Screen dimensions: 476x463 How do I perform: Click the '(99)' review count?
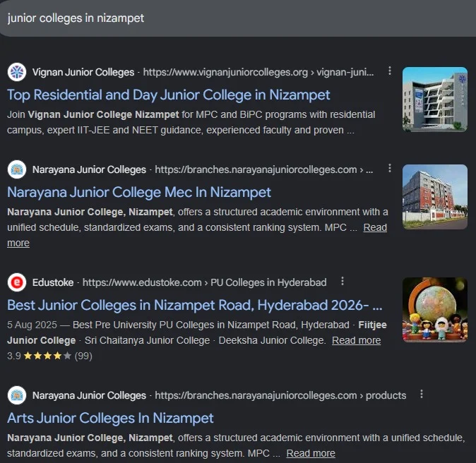click(x=83, y=356)
